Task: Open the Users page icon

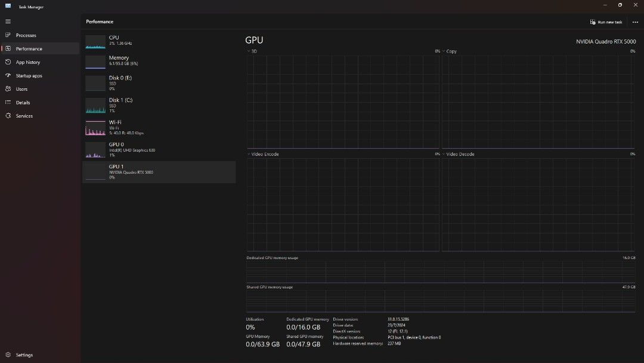Action: (8, 89)
